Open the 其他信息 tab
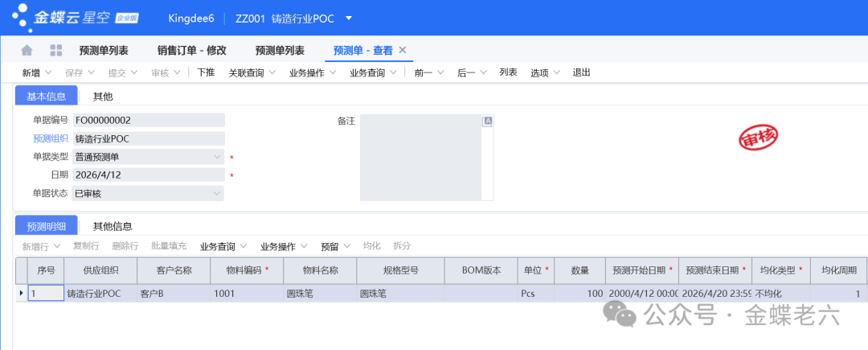Image resolution: width=868 pixels, height=350 pixels. tap(113, 226)
